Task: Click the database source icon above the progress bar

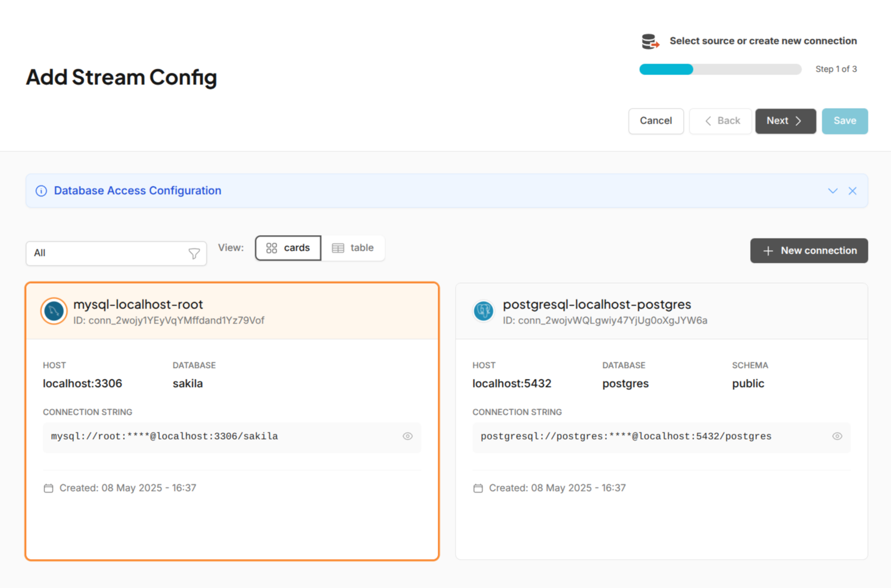Action: click(x=648, y=40)
